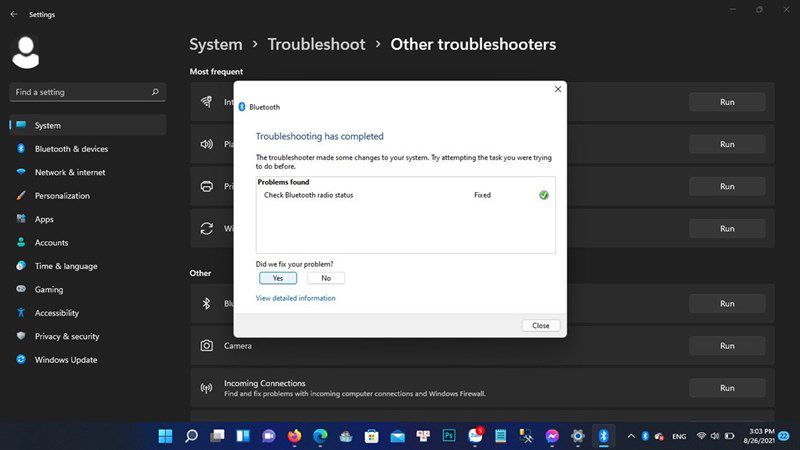Go back with Settings back arrow
Screen dimensions: 800x450
point(14,14)
